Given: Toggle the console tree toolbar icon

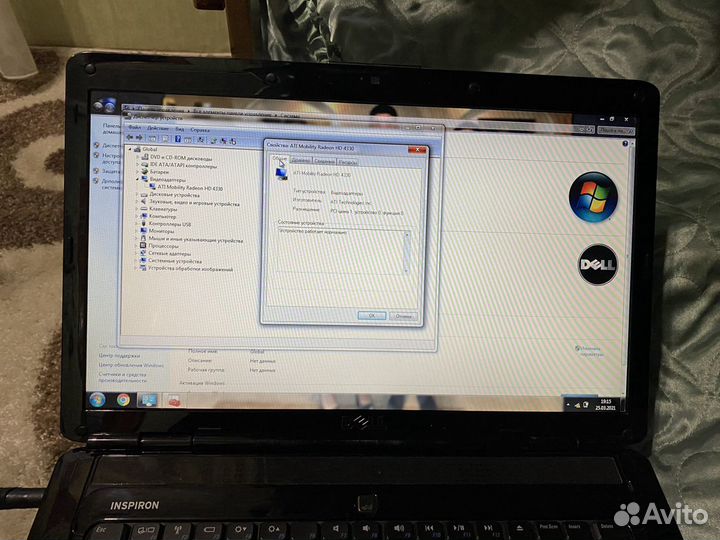Looking at the screenshot, I should pos(153,138).
